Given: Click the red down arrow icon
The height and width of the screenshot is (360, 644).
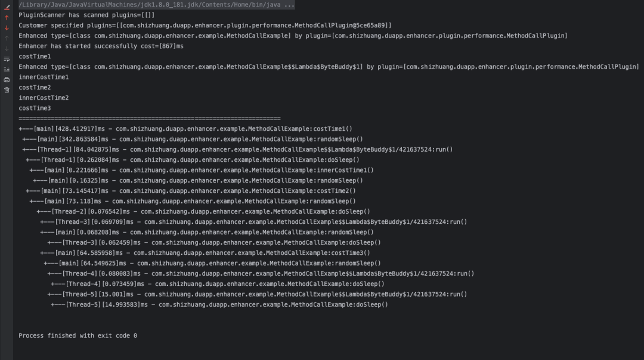Looking at the screenshot, I should click(x=7, y=28).
